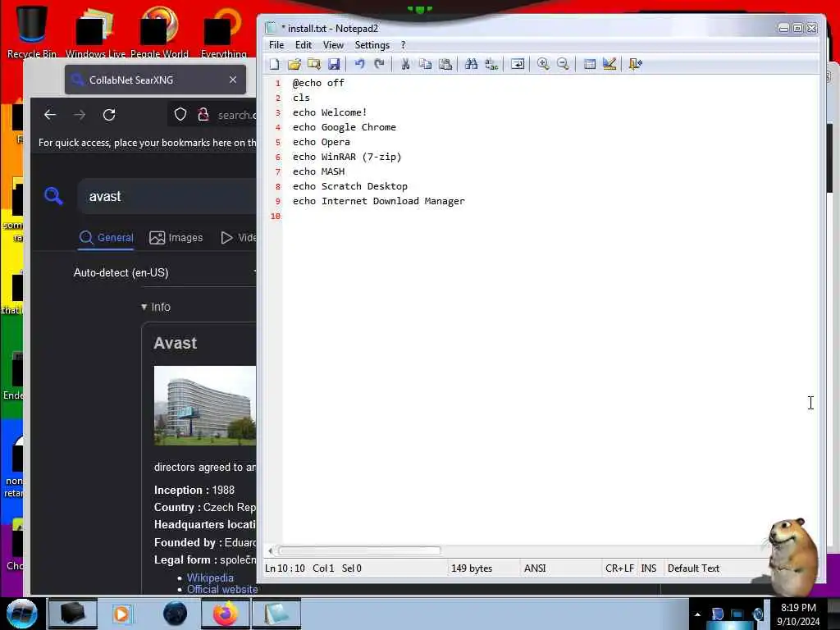
Task: Collapse the Info section
Action: click(x=156, y=307)
